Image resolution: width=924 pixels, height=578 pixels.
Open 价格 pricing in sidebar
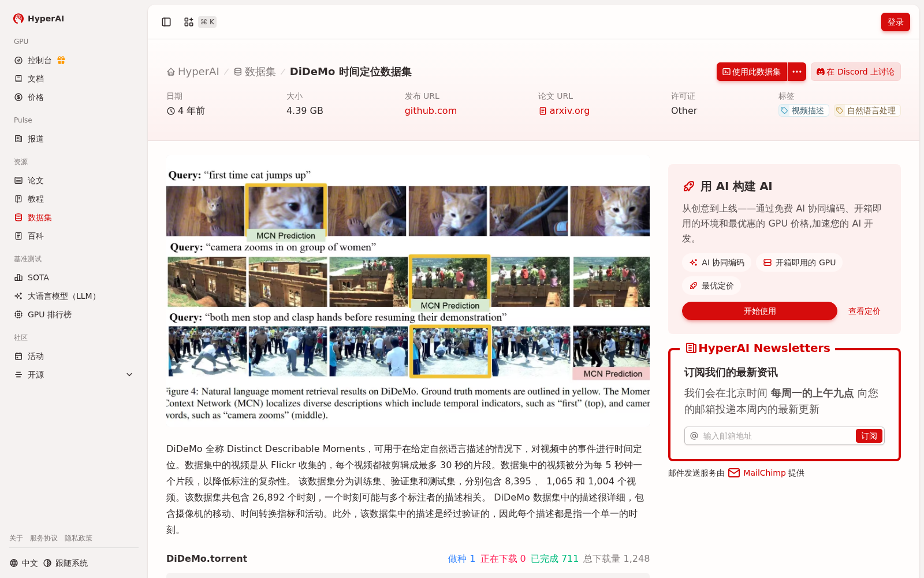[29, 97]
